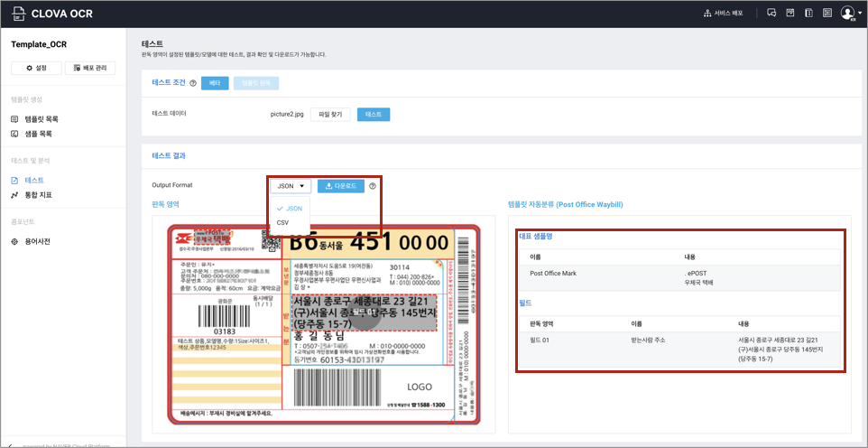Image resolution: width=868 pixels, height=448 pixels.
Task: Click the 다운로드 download button
Action: pyautogui.click(x=341, y=186)
